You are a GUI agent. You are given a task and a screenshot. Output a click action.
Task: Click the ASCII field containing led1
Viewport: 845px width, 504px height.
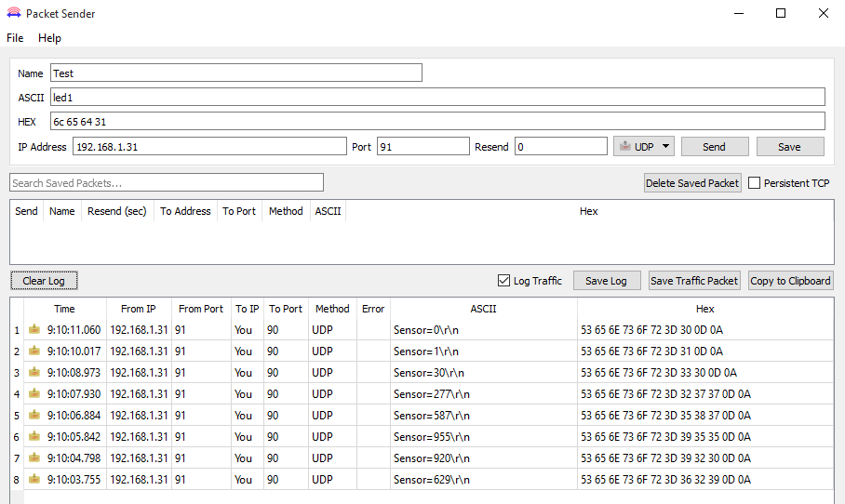click(437, 97)
